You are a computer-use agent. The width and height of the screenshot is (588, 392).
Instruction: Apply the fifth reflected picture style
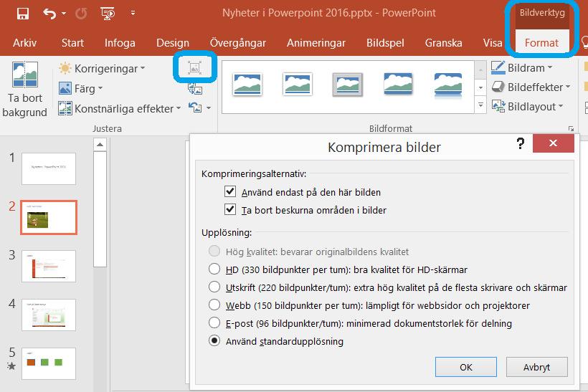tap(448, 85)
